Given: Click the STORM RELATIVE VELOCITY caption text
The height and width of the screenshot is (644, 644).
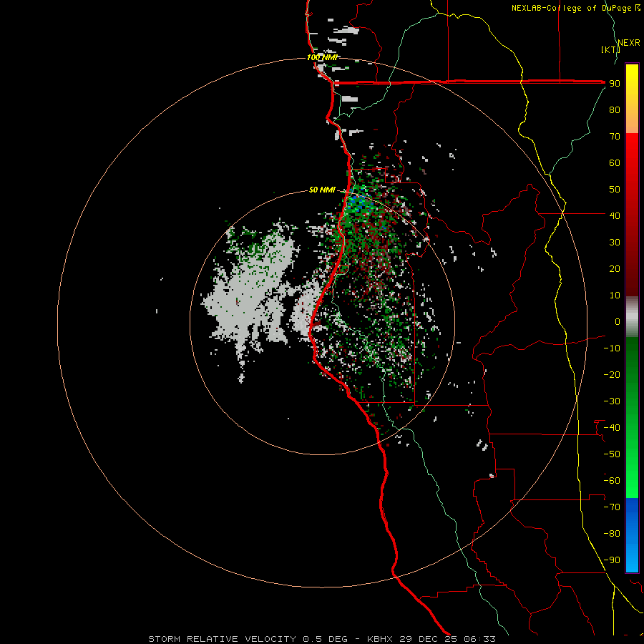Looking at the screenshot, I should point(222,639).
